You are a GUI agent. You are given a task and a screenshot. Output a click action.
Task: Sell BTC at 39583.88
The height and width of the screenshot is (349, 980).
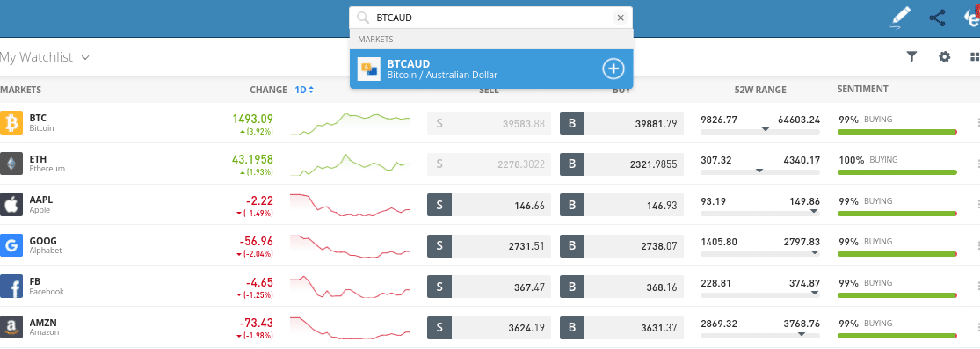click(x=490, y=123)
